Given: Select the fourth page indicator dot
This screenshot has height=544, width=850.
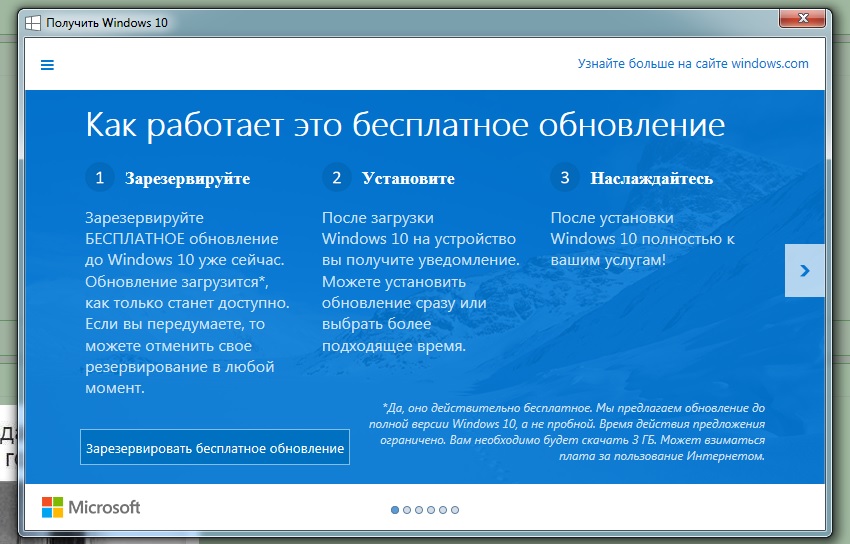Looking at the screenshot, I should (431, 510).
